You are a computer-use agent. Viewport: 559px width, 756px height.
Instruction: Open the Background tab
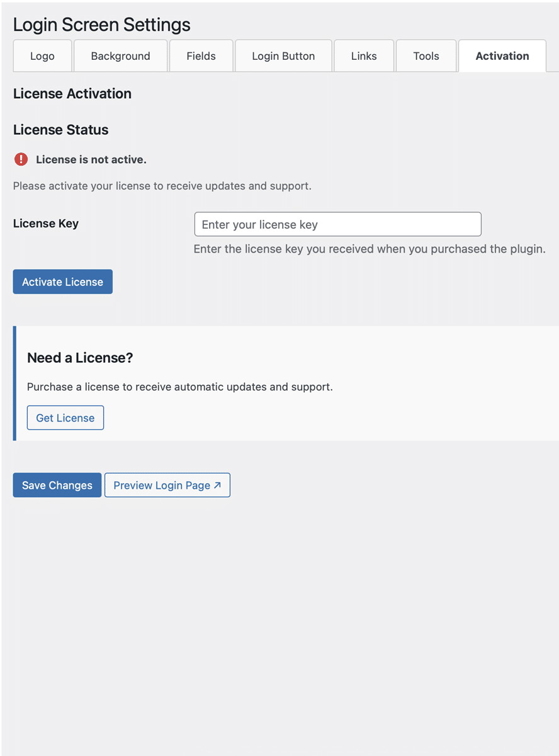point(120,56)
